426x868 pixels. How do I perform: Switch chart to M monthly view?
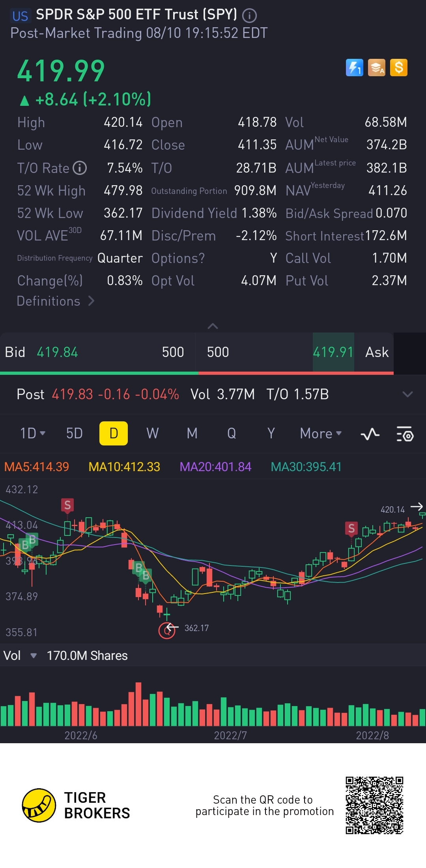pos(192,434)
